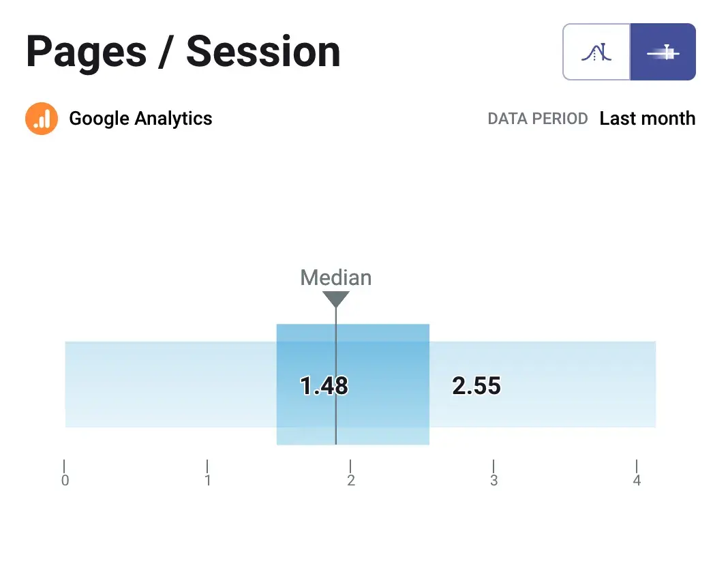Click the Google Analytics source label
This screenshot has height=570, width=728.
click(x=140, y=119)
